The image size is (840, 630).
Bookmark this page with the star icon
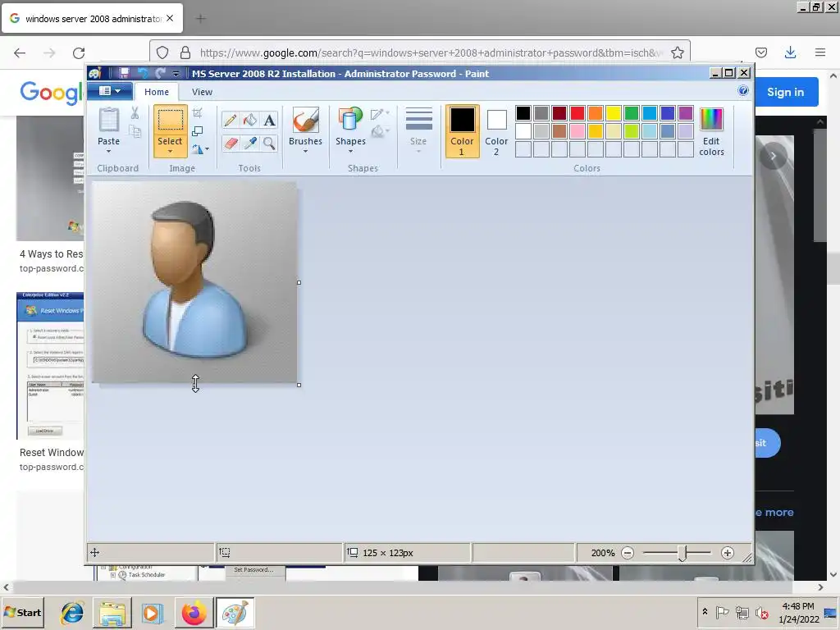pos(677,52)
